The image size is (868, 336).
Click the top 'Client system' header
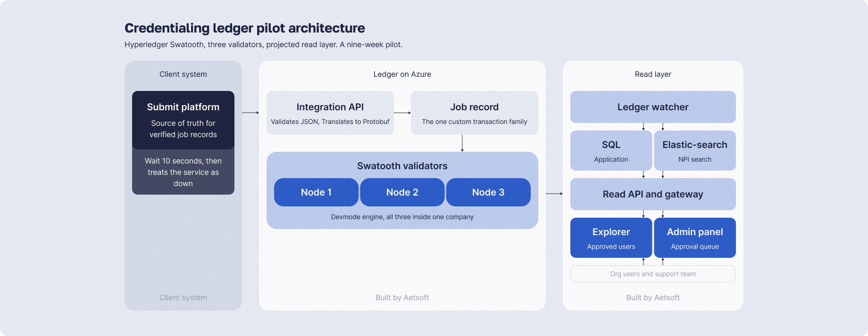tap(183, 74)
